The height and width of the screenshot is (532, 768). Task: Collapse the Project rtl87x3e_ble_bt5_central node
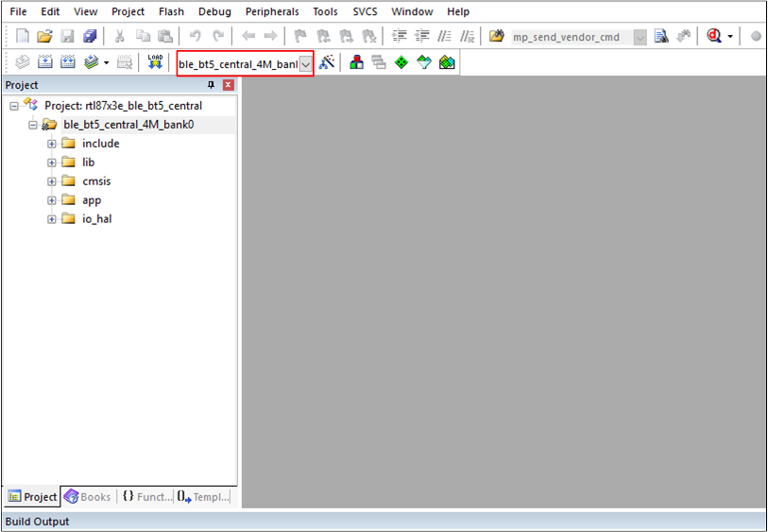[14, 106]
